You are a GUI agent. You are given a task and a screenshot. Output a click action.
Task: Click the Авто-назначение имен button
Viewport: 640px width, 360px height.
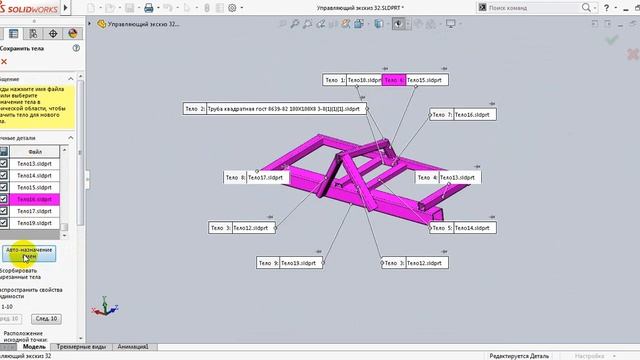click(29, 253)
